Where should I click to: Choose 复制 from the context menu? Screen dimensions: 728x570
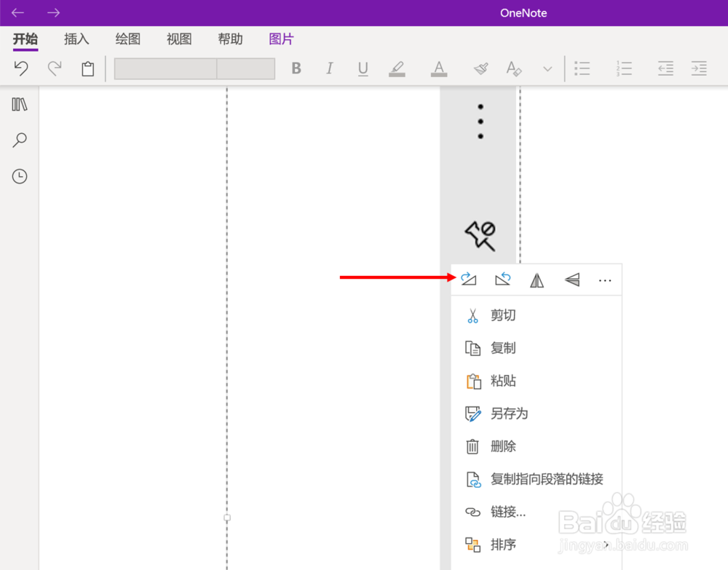point(537,348)
